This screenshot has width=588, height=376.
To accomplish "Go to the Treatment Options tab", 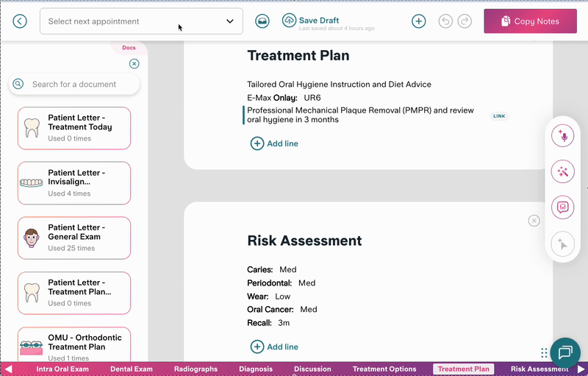I will click(x=384, y=369).
